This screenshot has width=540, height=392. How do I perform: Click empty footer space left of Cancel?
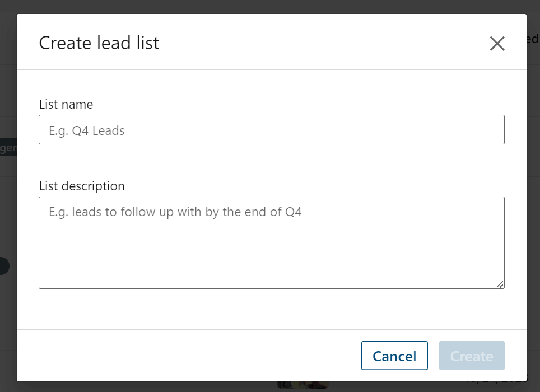pyautogui.click(x=189, y=356)
